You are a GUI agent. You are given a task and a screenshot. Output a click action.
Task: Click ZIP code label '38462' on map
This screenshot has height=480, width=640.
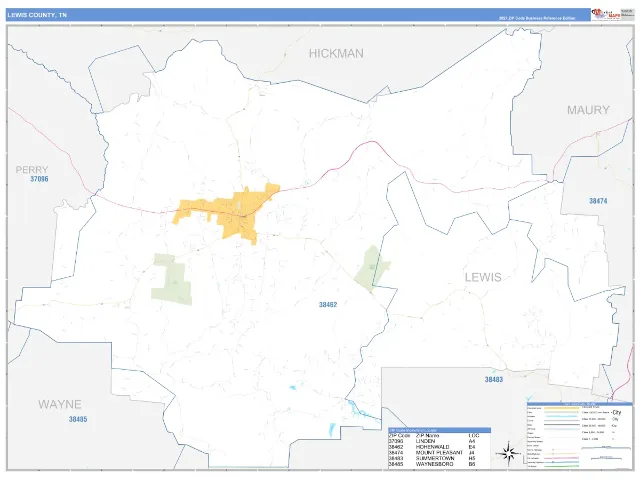(x=328, y=304)
